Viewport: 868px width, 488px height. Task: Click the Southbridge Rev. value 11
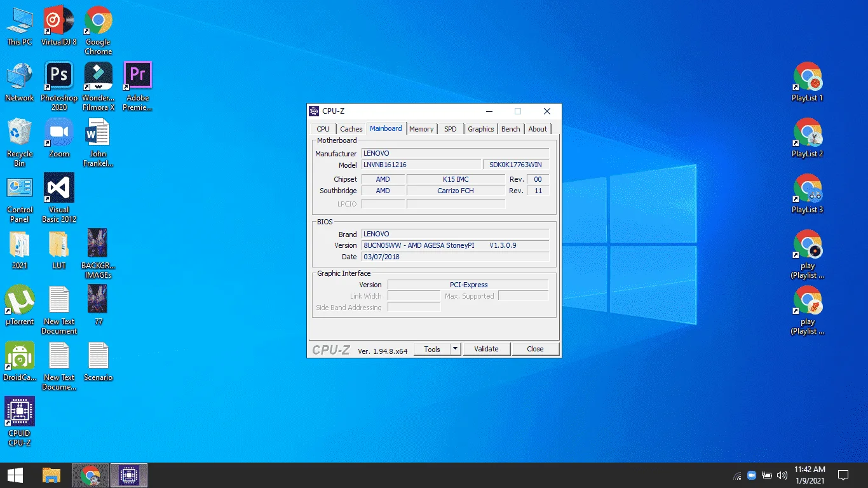pos(538,191)
